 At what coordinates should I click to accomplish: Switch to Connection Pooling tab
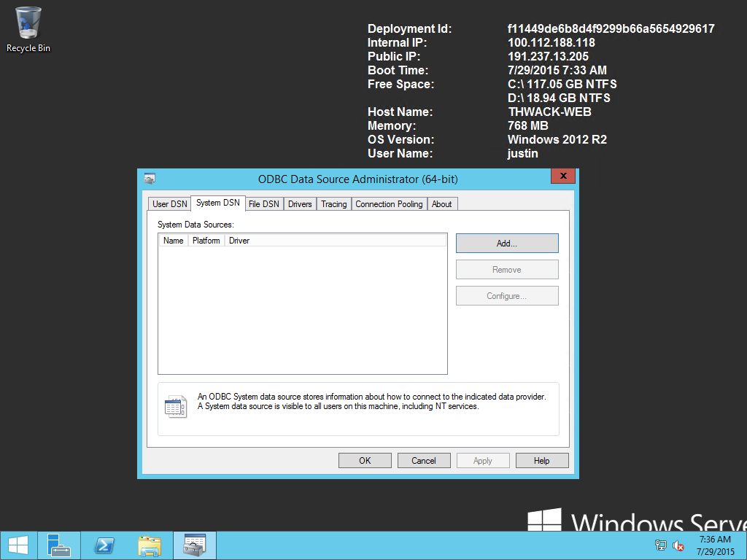[x=390, y=204]
